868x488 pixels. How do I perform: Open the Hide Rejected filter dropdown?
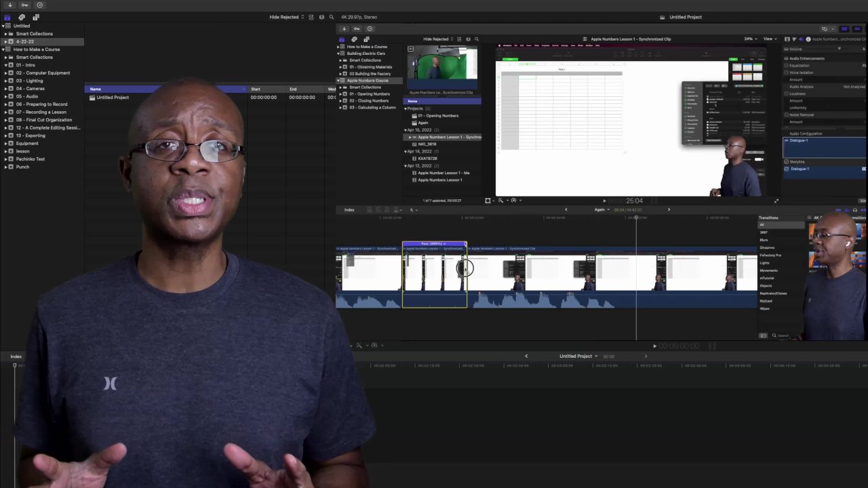point(286,17)
